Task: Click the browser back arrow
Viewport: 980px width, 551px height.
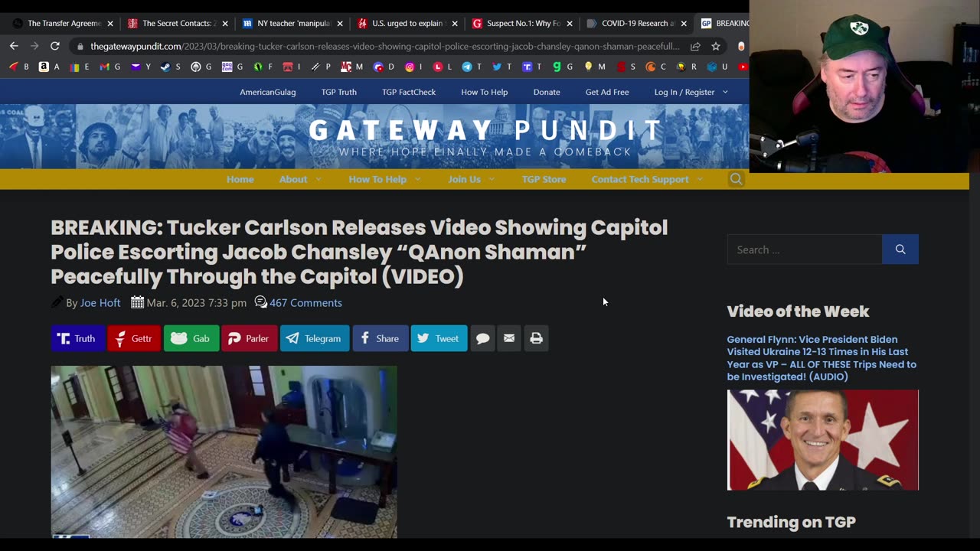Action: click(14, 46)
